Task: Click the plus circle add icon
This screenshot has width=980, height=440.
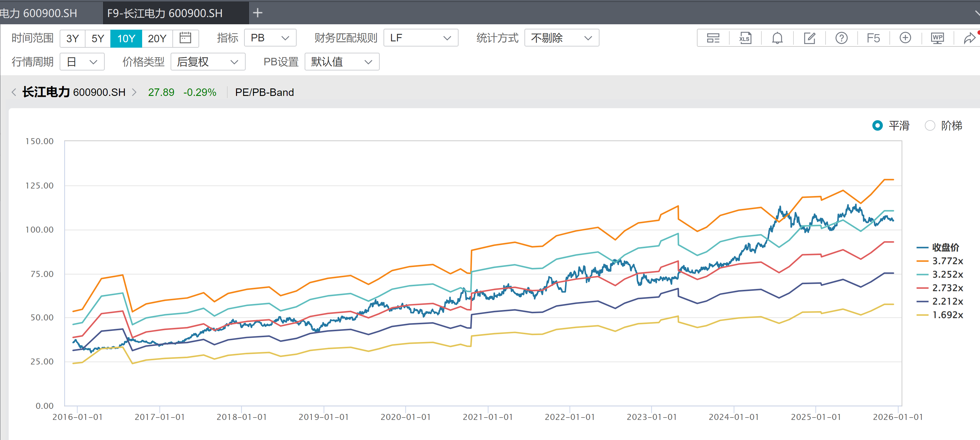Action: pyautogui.click(x=905, y=38)
